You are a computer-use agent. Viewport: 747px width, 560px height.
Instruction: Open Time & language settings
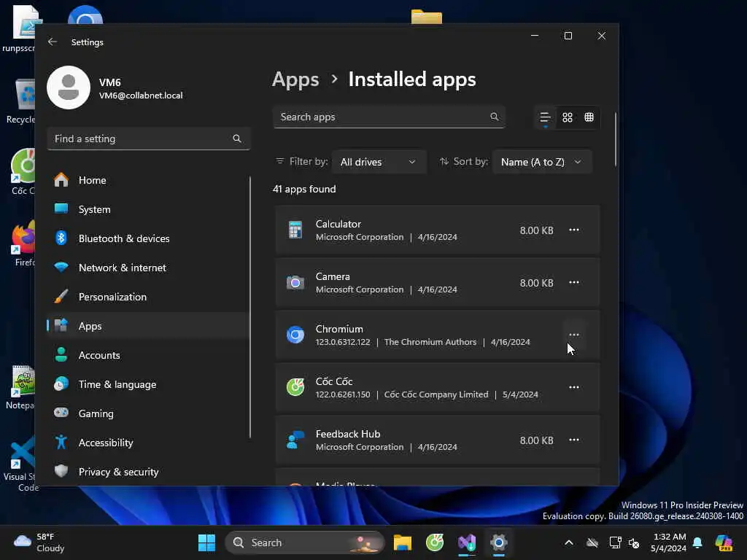pos(147,384)
